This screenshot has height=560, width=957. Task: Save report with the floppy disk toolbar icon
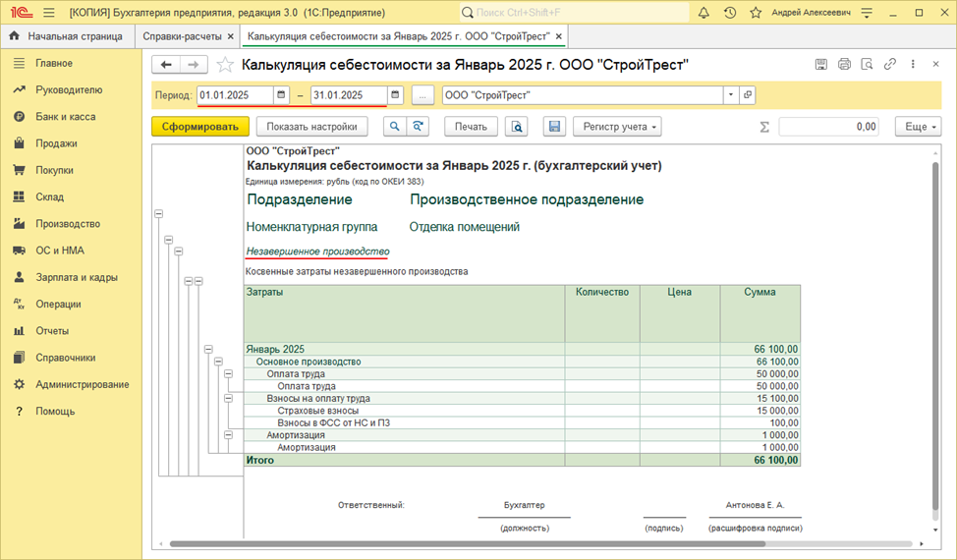554,127
